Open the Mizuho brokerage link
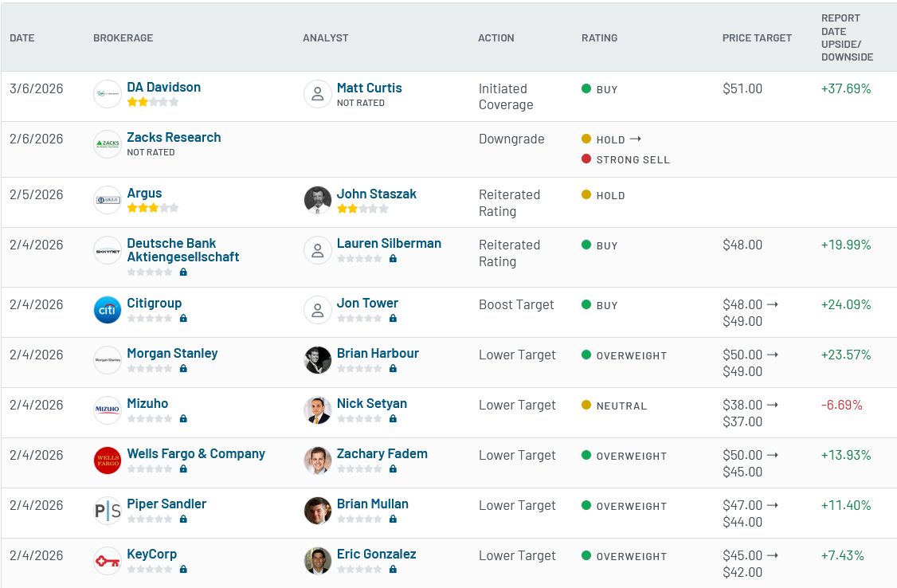897x588 pixels. click(x=147, y=403)
